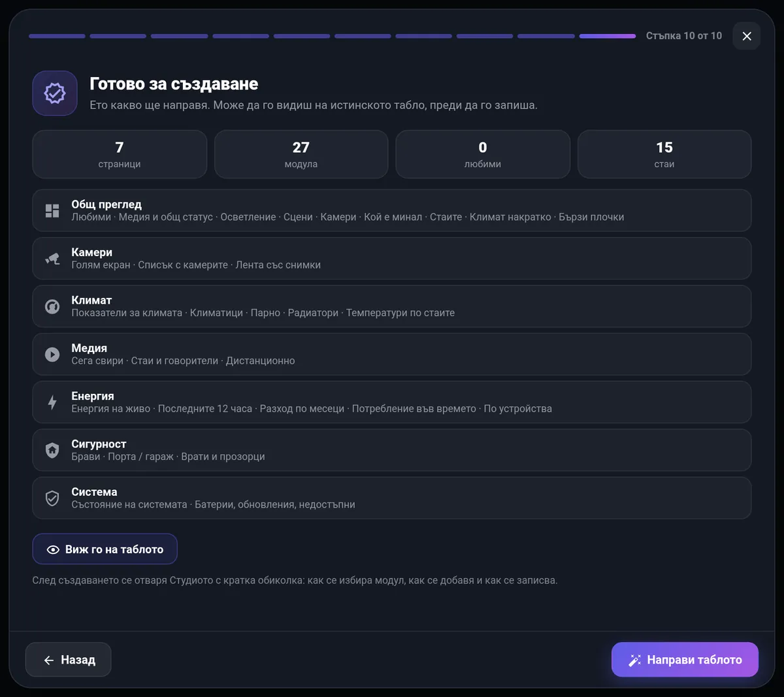Select the 27 модула summary card

[x=301, y=154]
